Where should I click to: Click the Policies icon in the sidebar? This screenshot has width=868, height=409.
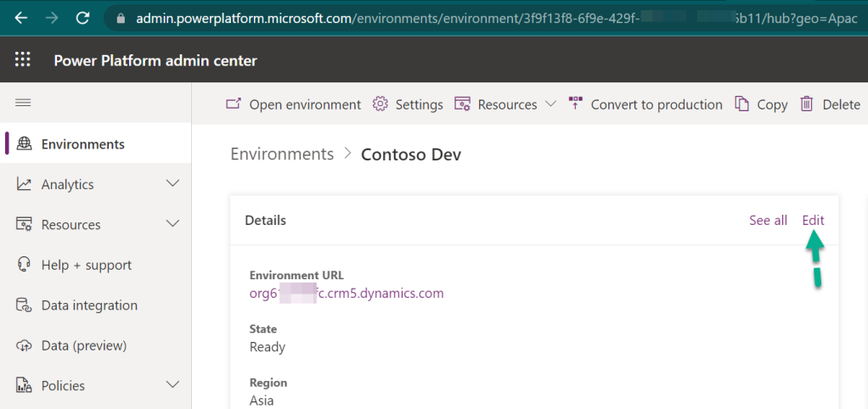click(24, 386)
